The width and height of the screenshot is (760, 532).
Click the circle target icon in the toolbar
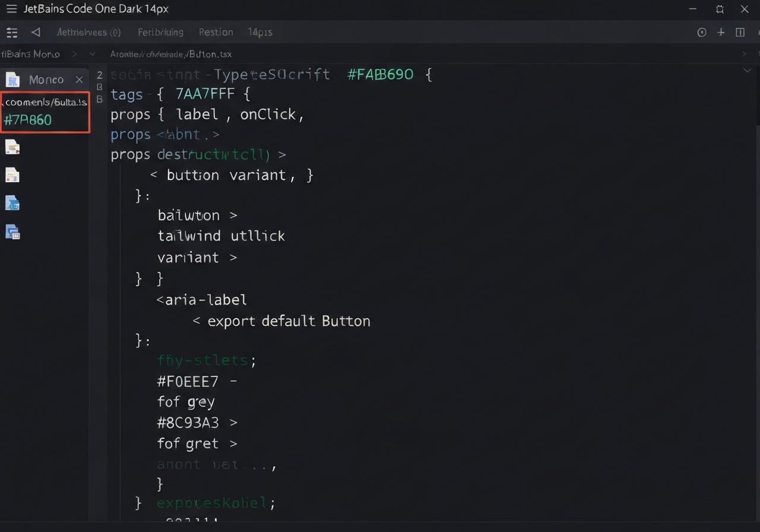(702, 33)
